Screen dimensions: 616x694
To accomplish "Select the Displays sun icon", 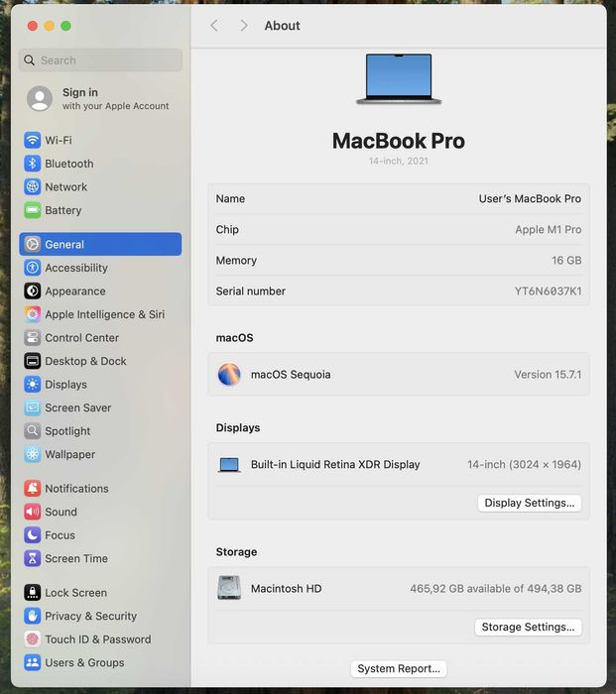I will point(33,385).
